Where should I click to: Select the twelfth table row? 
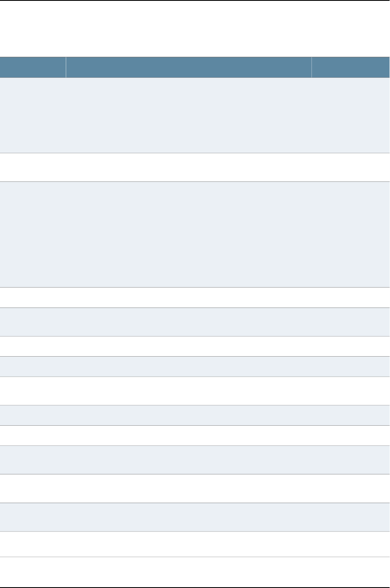[x=195, y=489]
